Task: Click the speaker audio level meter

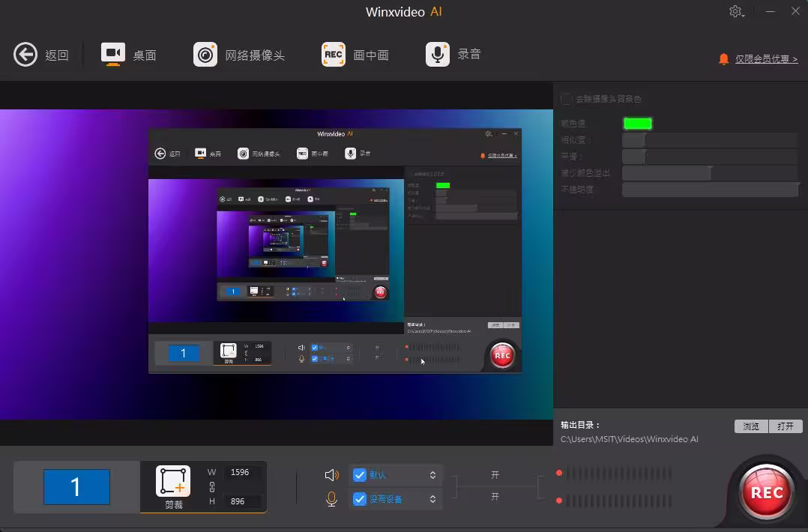Action: pyautogui.click(x=619, y=474)
